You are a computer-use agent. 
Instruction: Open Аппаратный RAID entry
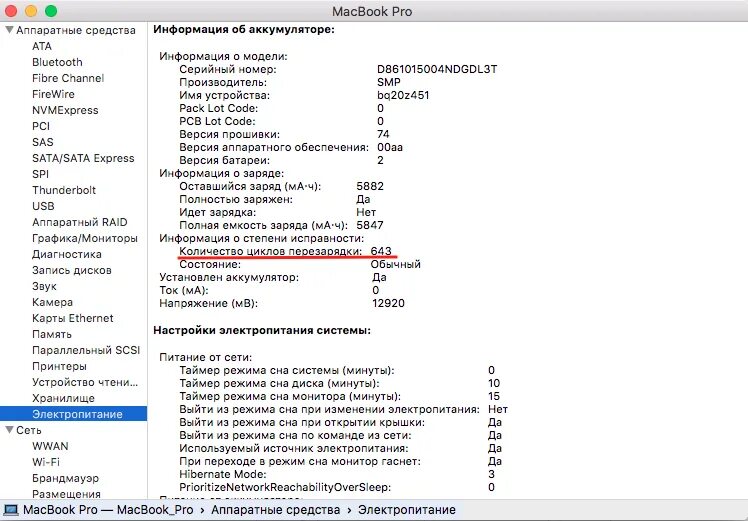click(x=80, y=222)
